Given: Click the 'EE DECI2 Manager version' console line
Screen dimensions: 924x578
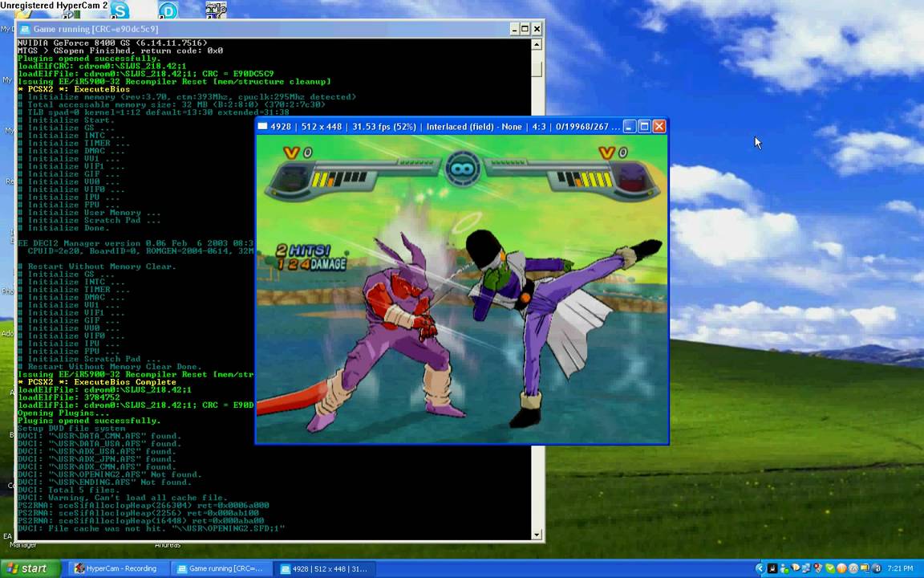Looking at the screenshot, I should pos(136,243).
